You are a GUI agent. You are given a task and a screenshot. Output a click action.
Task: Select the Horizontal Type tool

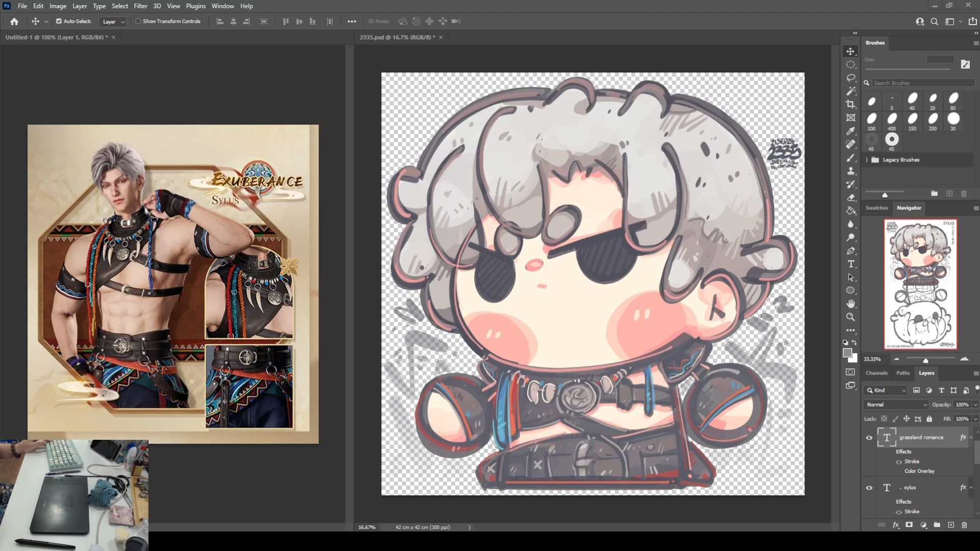click(850, 264)
